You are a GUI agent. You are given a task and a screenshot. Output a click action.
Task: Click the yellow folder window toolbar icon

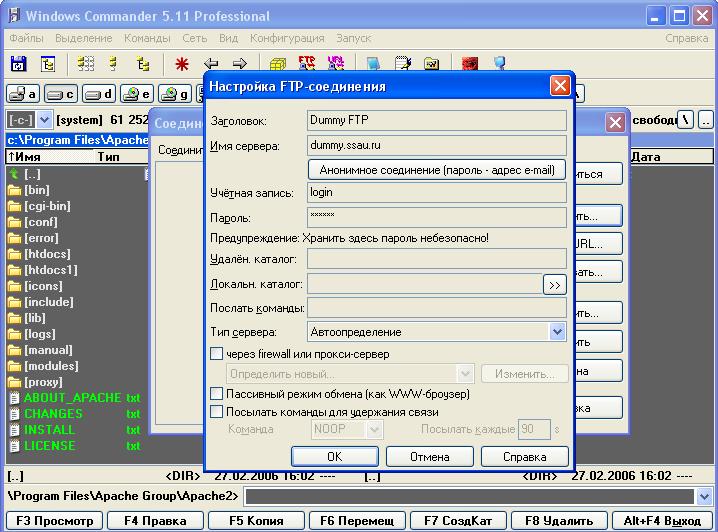click(431, 63)
